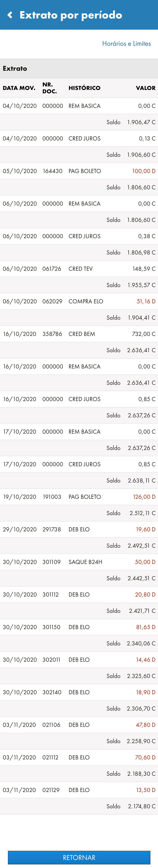Open Horários e Limites link
Image resolution: width=158 pixels, height=868 pixels.
tap(126, 43)
